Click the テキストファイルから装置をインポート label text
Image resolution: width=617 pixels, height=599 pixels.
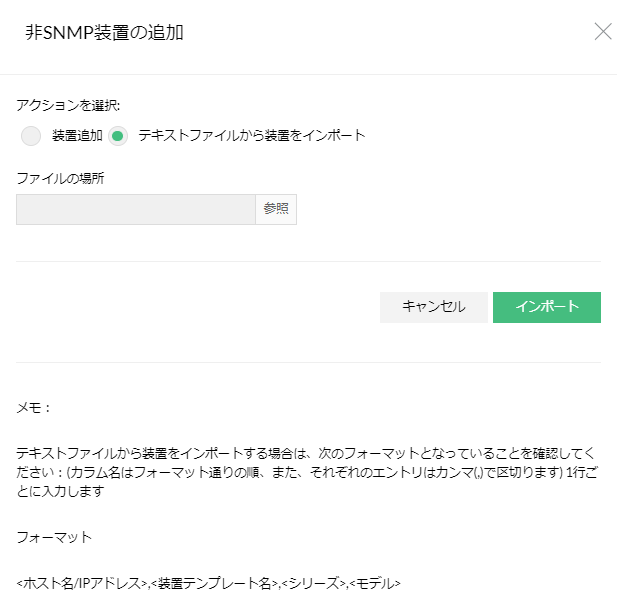(251, 136)
